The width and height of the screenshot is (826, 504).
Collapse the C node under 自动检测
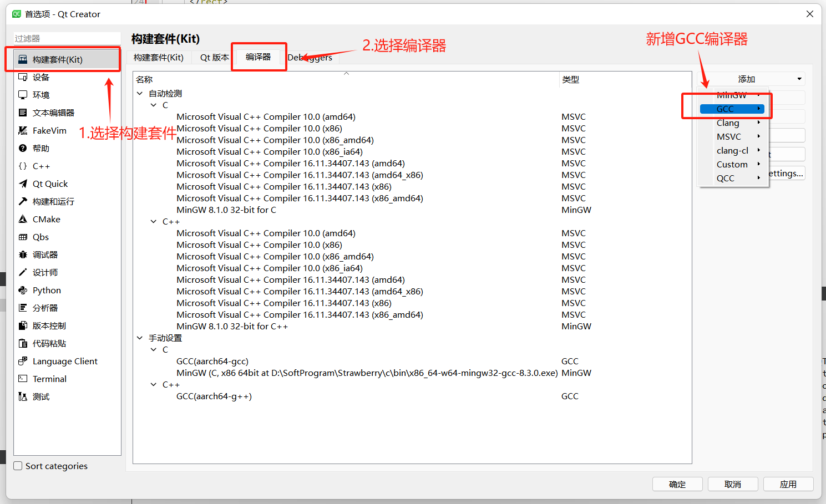click(154, 105)
